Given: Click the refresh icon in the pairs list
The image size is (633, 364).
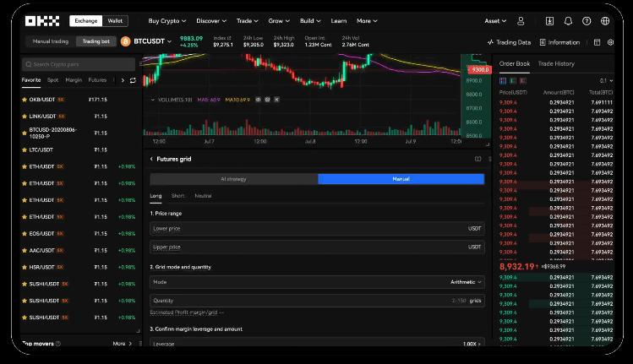Looking at the screenshot, I should 133,80.
